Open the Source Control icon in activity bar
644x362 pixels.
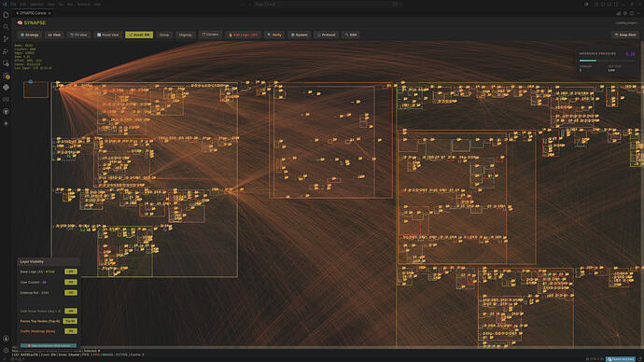tap(6, 39)
